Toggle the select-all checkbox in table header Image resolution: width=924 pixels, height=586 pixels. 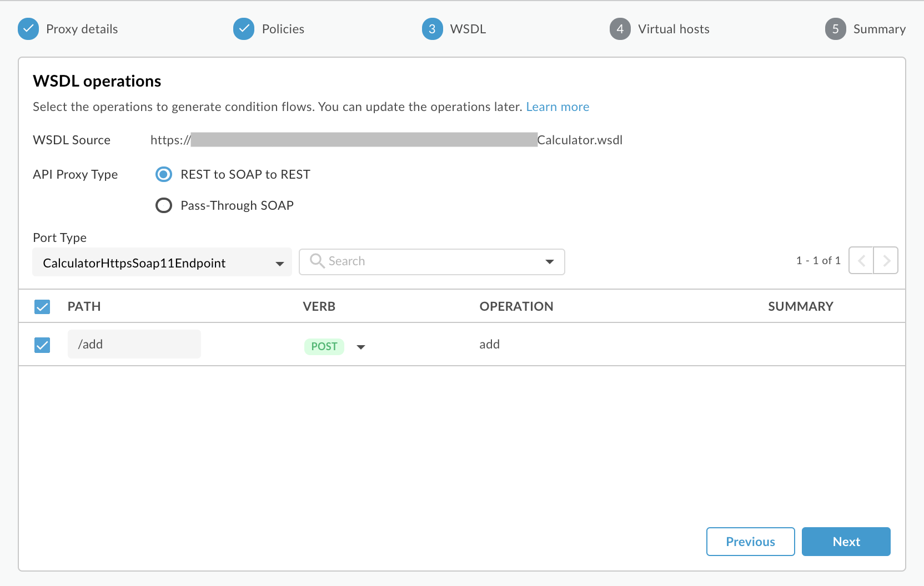click(42, 307)
